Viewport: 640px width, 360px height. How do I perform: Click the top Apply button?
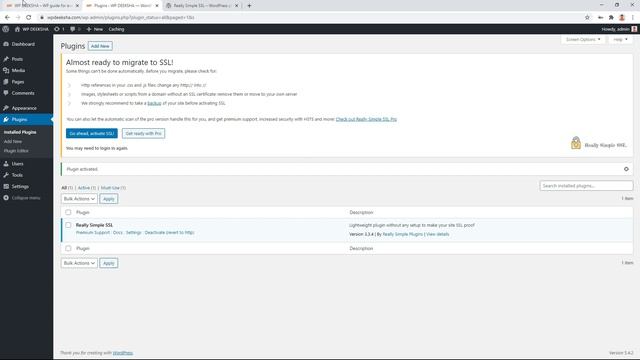[x=109, y=199]
